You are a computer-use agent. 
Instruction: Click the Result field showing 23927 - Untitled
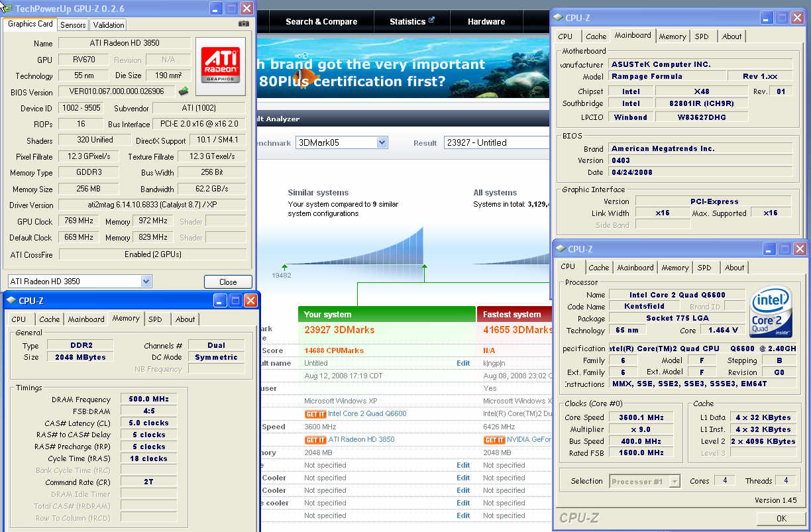click(497, 142)
